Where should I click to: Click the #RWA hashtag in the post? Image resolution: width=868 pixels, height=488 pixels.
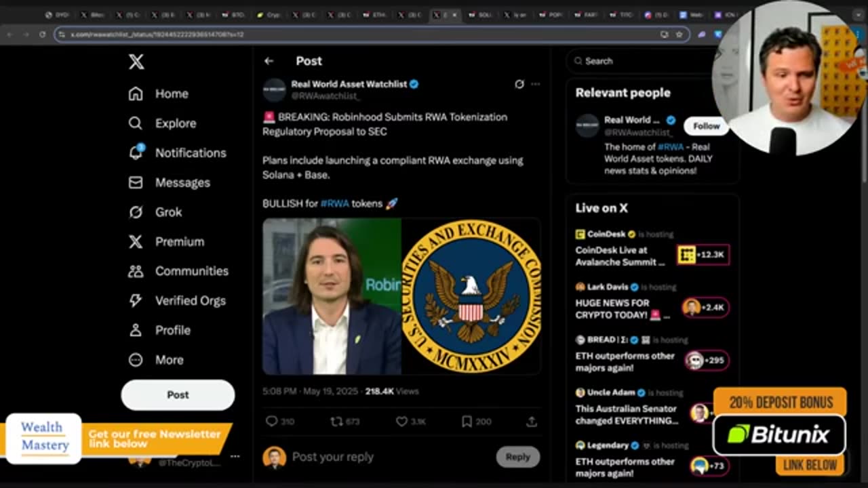coord(334,203)
